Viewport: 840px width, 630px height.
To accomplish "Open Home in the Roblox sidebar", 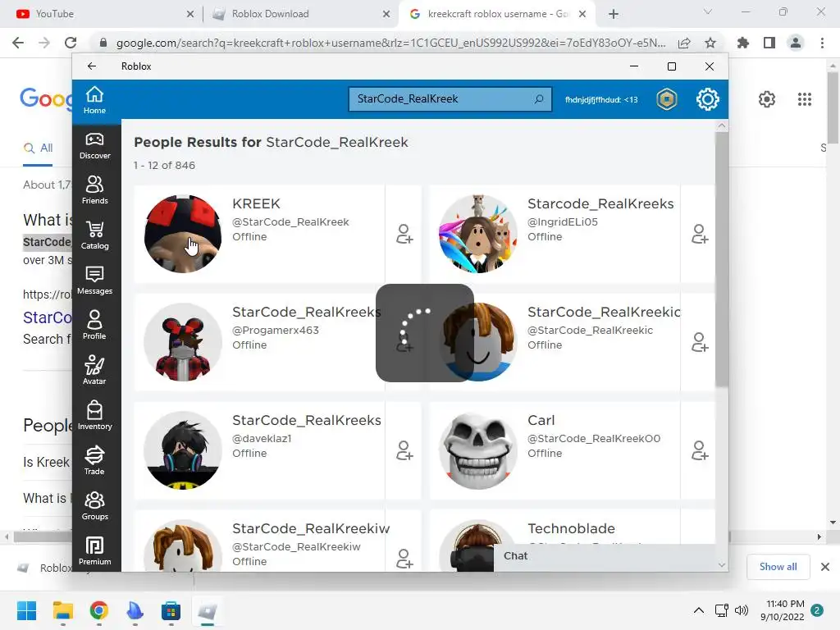I will coord(94,100).
